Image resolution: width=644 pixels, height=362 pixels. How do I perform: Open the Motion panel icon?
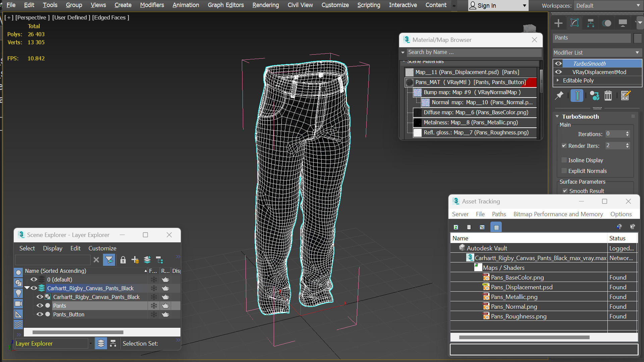607,23
